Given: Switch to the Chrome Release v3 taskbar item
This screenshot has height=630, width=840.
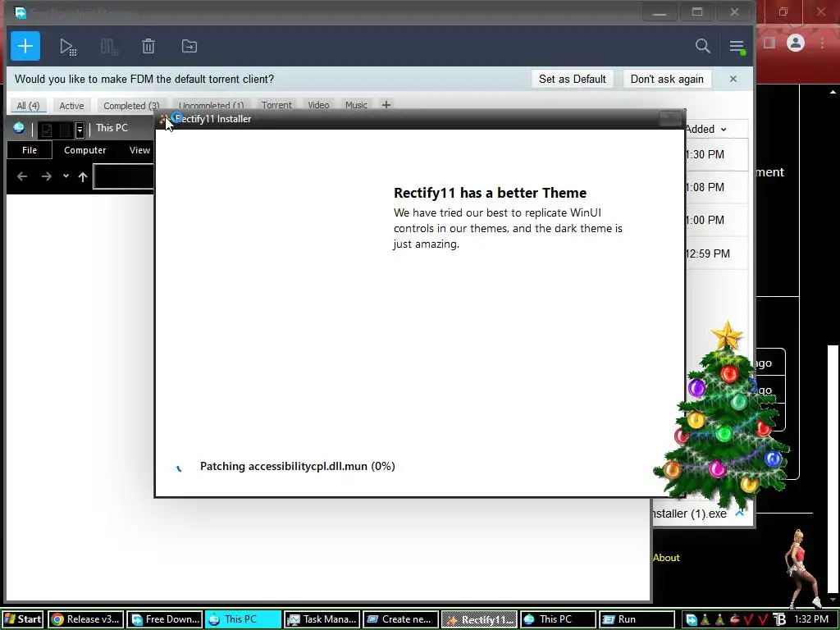Looking at the screenshot, I should point(85,619).
